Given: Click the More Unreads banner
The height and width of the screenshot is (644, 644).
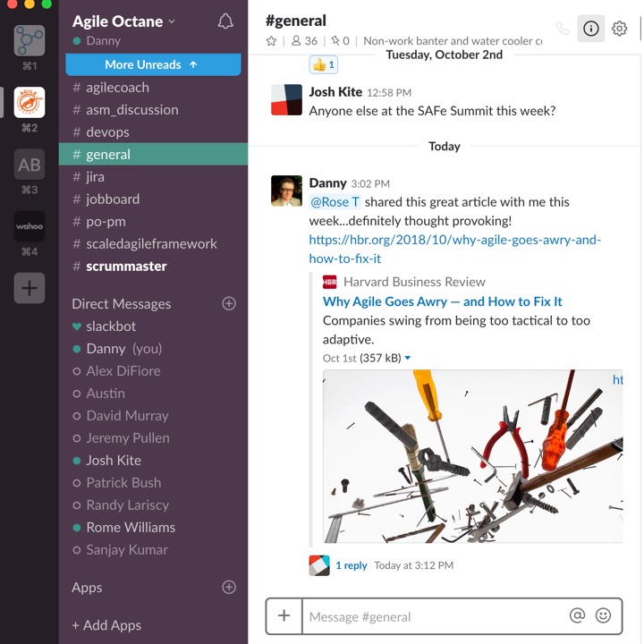Looking at the screenshot, I should click(x=153, y=64).
